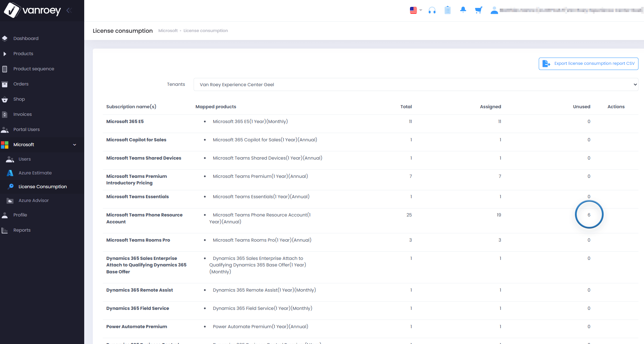
Task: Navigate to Shop
Action: pyautogui.click(x=19, y=99)
